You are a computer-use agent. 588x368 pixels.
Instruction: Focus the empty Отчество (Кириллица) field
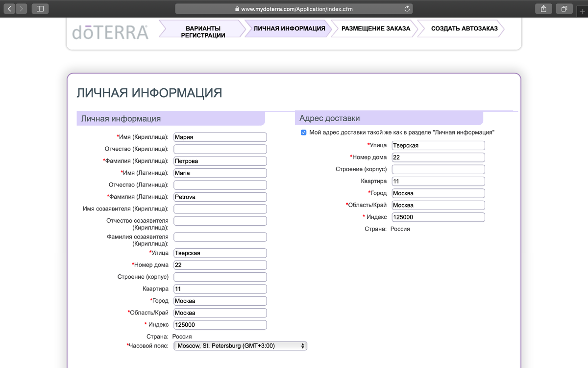[x=220, y=149]
